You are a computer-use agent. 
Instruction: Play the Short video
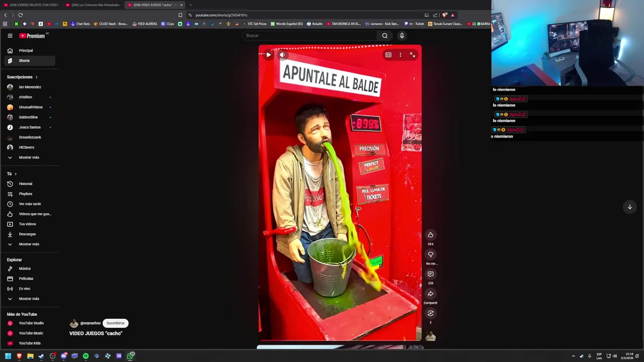point(269,55)
